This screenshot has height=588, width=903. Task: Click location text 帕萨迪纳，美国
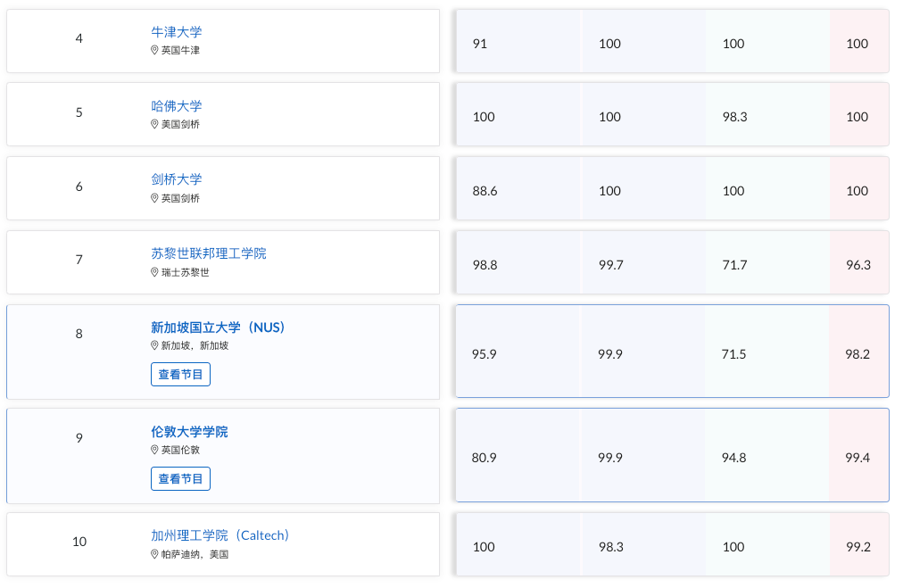[x=195, y=554]
